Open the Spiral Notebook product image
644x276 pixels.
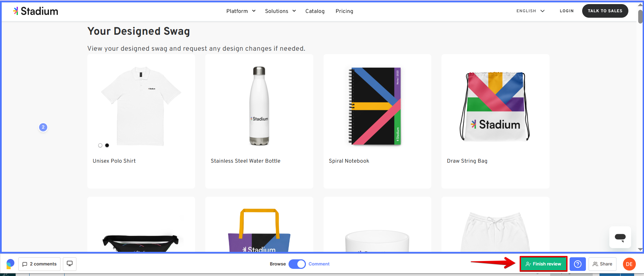[375, 106]
